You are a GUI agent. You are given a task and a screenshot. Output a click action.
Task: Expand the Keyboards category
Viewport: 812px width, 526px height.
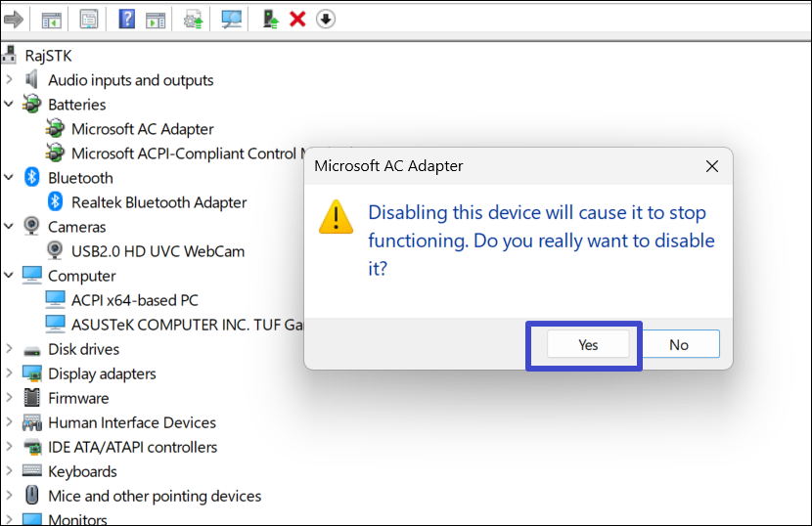(10, 471)
